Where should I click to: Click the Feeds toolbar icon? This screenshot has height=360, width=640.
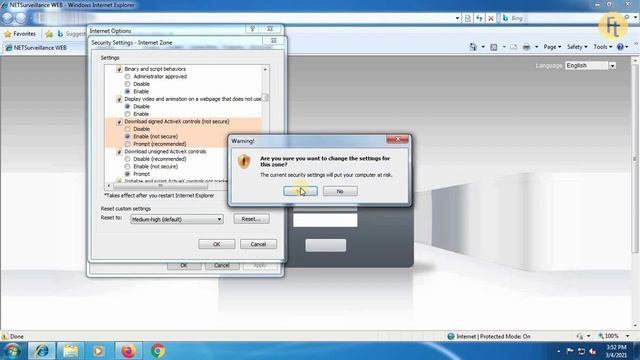[494, 47]
